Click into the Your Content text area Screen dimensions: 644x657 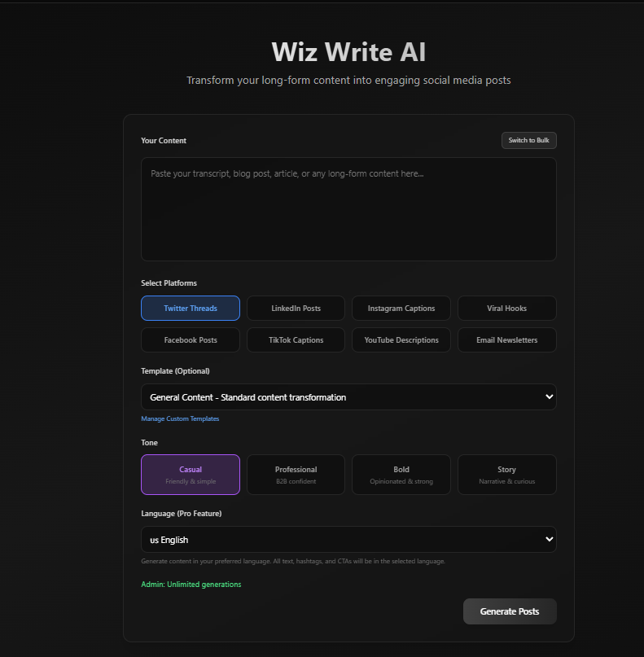point(348,209)
